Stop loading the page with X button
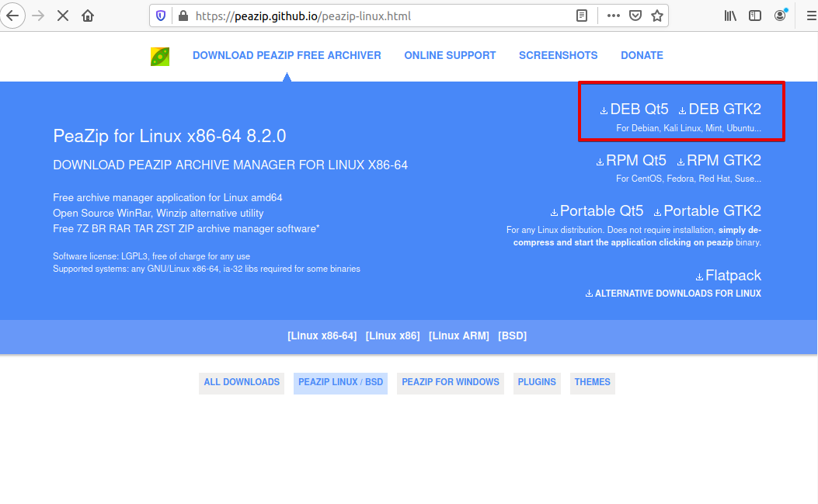Screen dimensions: 818x504 [63, 16]
